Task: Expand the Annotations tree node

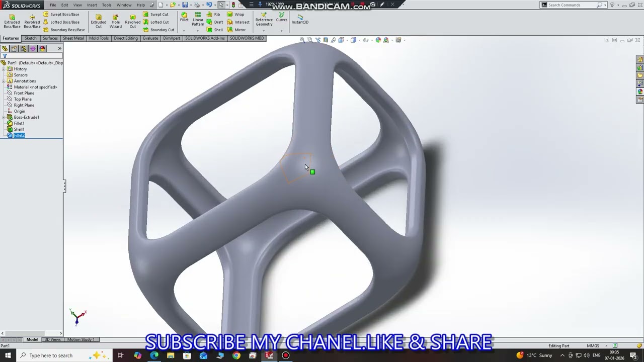Action: click(x=4, y=81)
